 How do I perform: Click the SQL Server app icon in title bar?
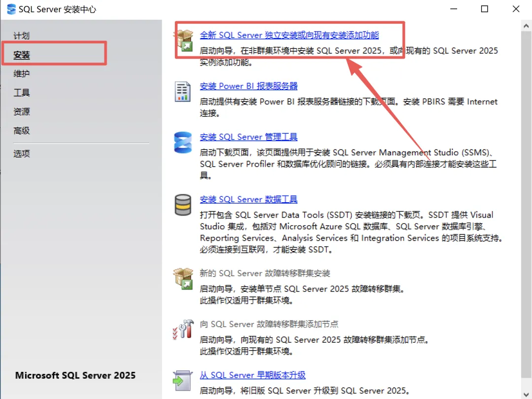click(x=11, y=9)
